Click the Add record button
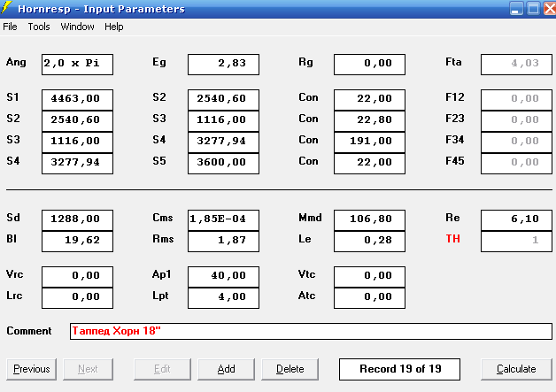 pyautogui.click(x=227, y=369)
